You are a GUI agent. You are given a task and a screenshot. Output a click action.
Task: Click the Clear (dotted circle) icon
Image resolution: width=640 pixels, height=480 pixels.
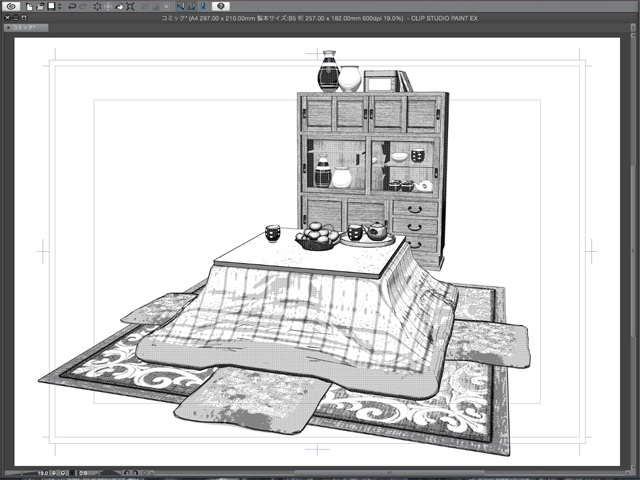(97, 7)
